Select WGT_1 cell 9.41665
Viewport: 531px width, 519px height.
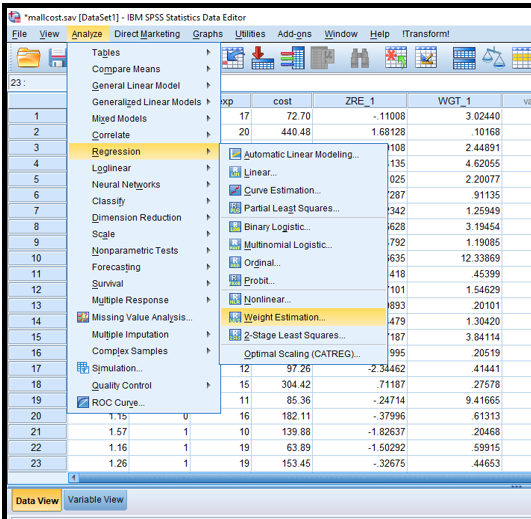[454, 400]
